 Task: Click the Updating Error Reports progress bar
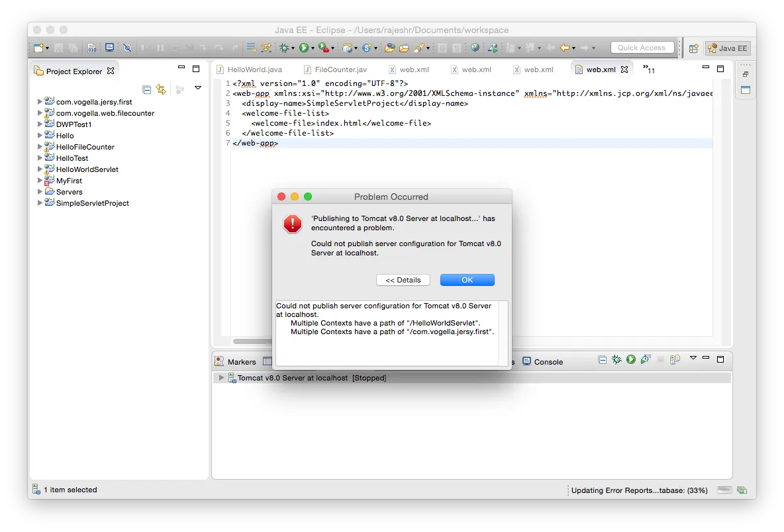[x=724, y=490]
